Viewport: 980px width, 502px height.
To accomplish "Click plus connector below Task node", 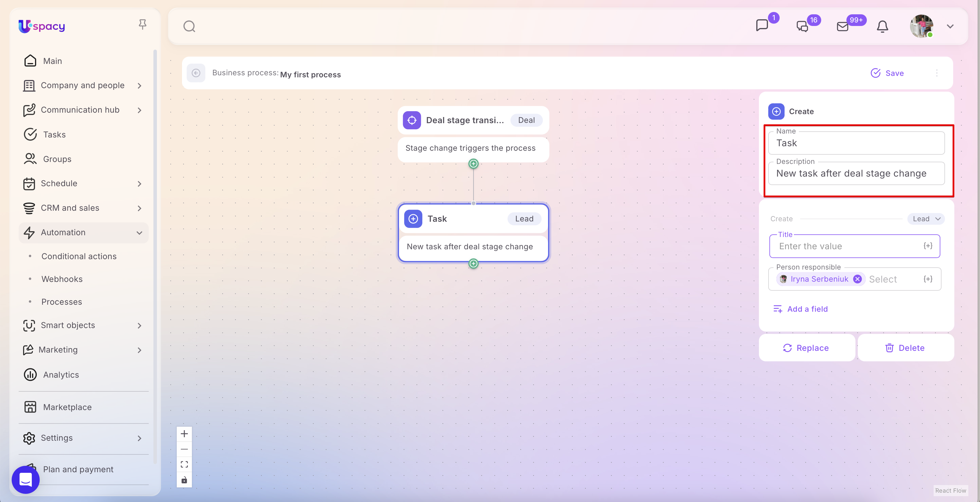I will [473, 263].
